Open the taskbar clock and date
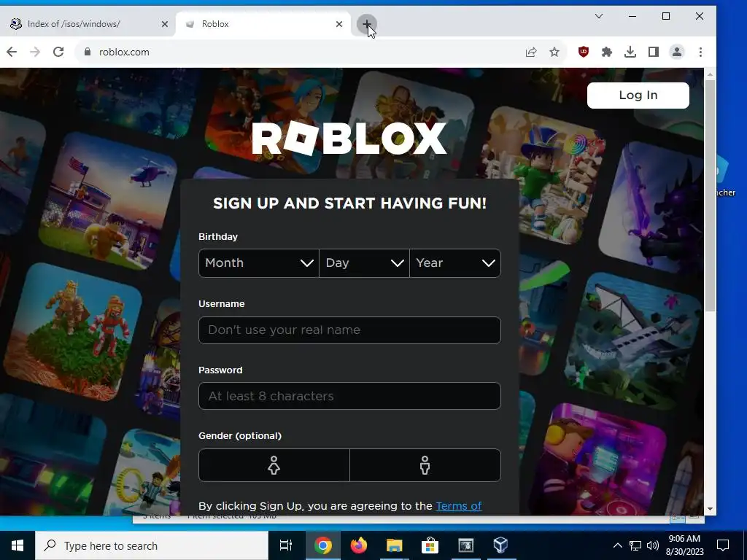 click(684, 545)
